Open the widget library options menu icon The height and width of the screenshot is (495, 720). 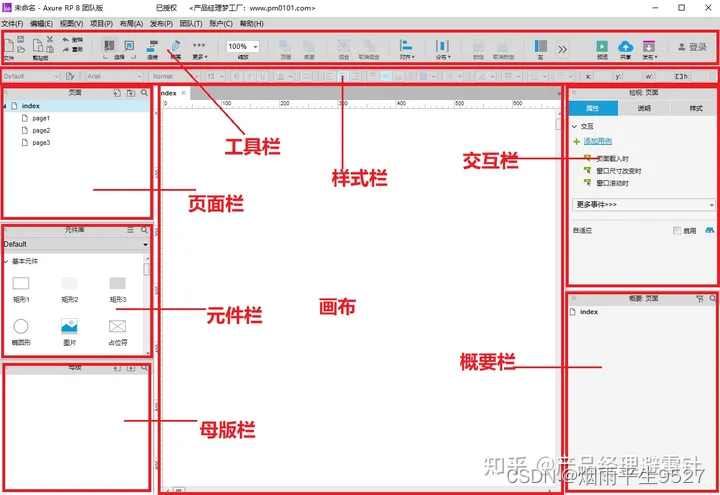pos(131,230)
